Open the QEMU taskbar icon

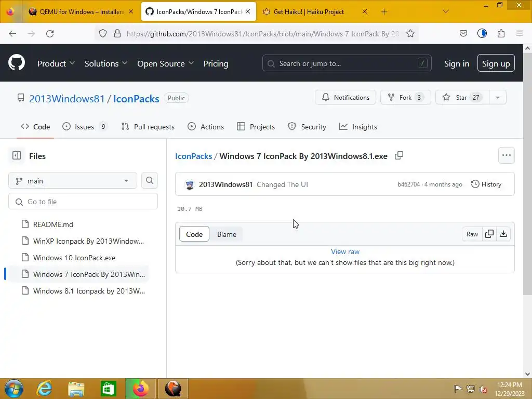click(173, 389)
